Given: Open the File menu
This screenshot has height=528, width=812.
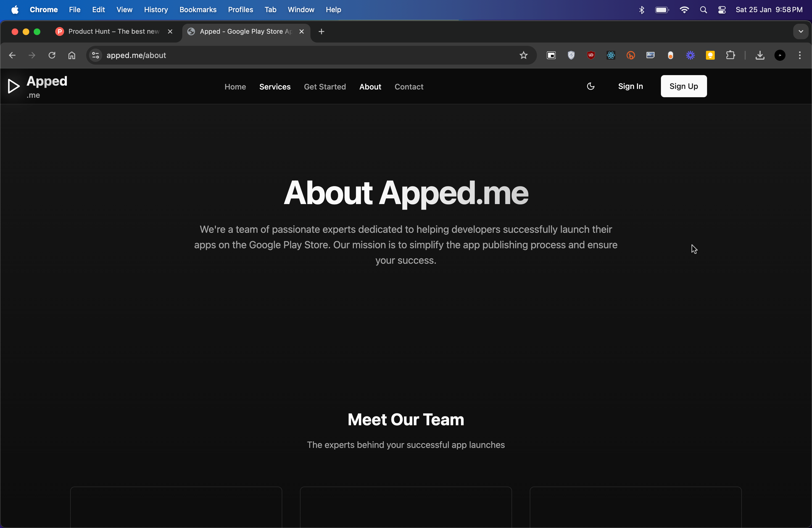Looking at the screenshot, I should tap(75, 10).
